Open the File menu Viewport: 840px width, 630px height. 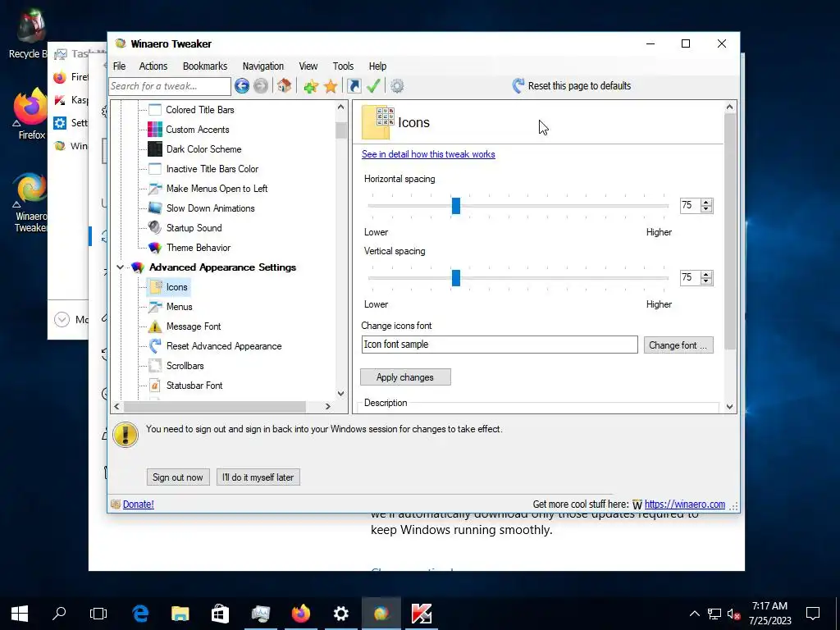click(x=120, y=66)
